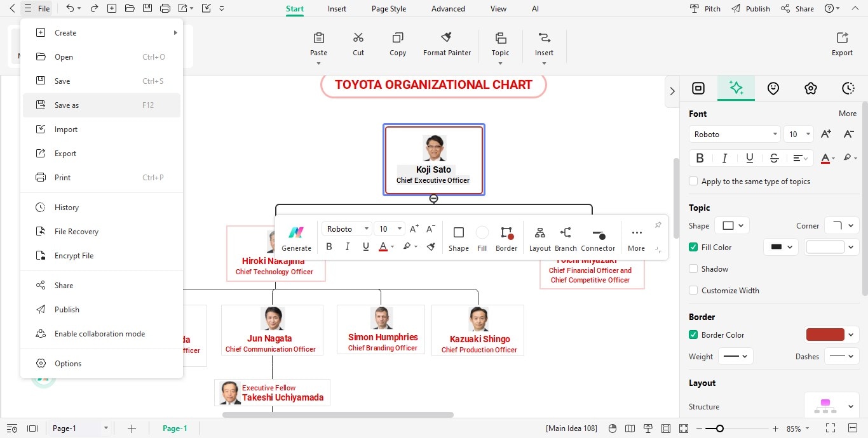Click the Export icon in ribbon
This screenshot has width=868, height=438.
pyautogui.click(x=842, y=37)
